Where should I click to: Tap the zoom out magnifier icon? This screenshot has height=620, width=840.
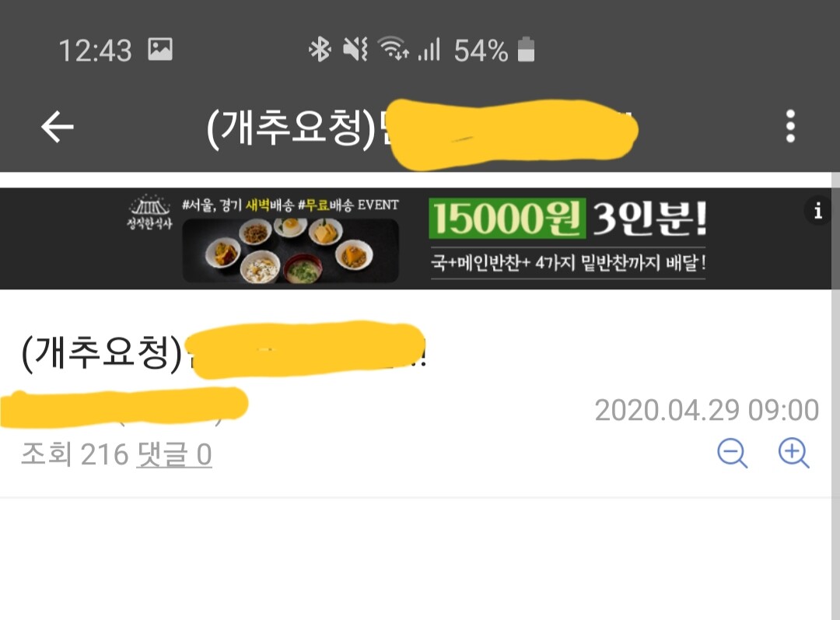coord(733,454)
